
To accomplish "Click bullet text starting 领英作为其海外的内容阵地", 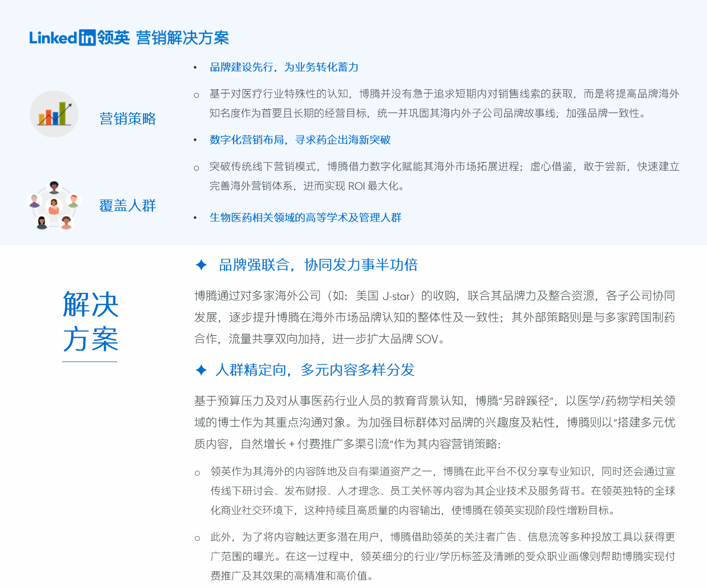I will click(443, 491).
